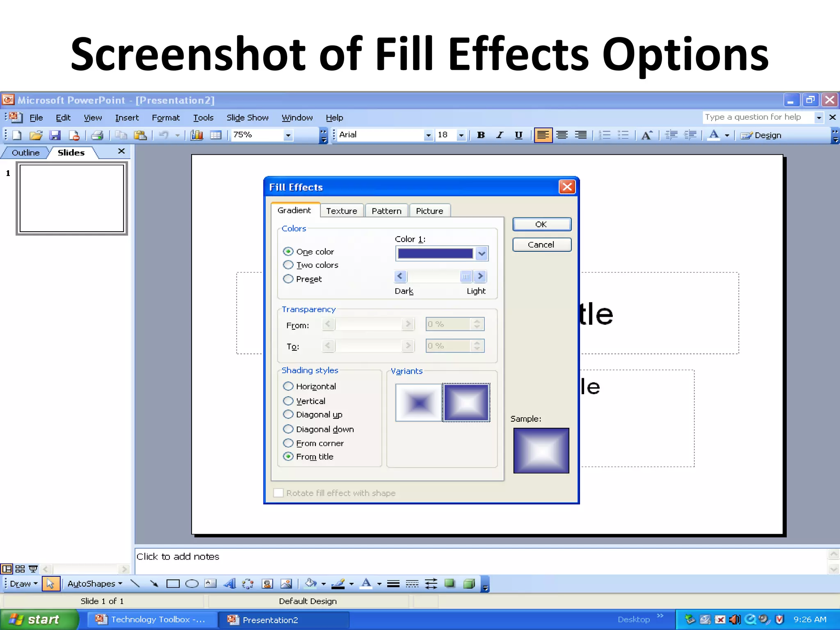Click the Paste clipboard icon
840x630 pixels.
(x=140, y=135)
